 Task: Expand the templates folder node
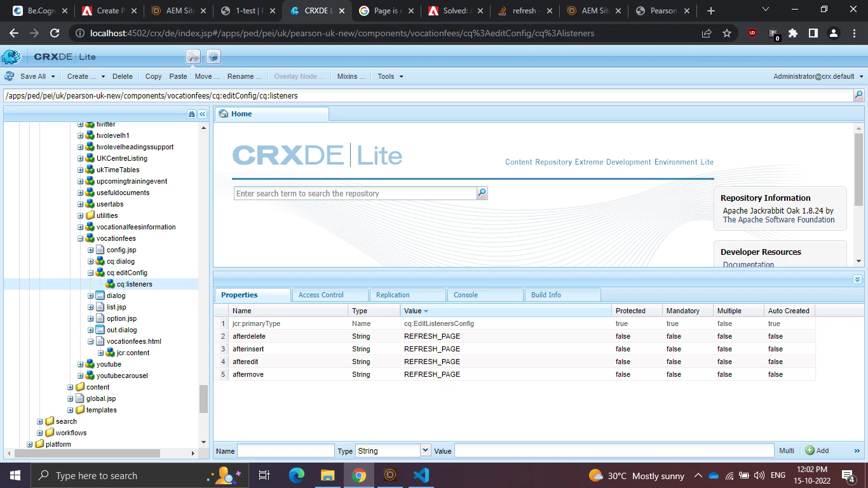(71, 410)
